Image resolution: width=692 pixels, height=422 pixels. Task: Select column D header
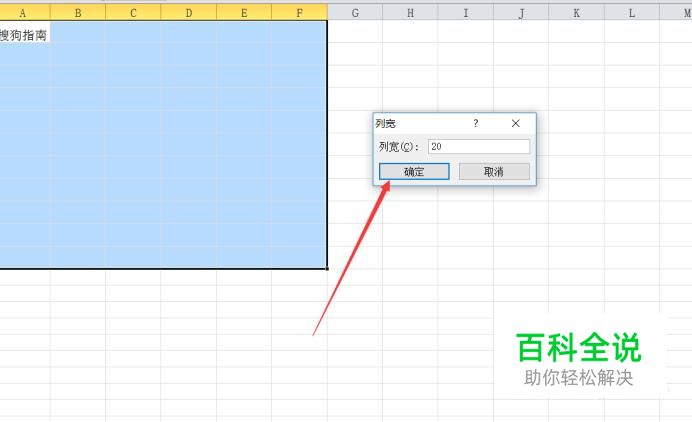tap(189, 13)
